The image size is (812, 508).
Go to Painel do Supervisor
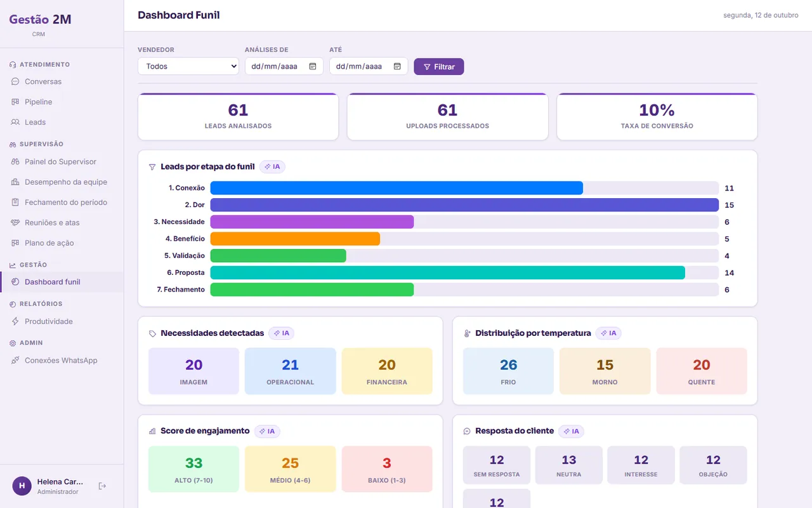[x=62, y=161]
